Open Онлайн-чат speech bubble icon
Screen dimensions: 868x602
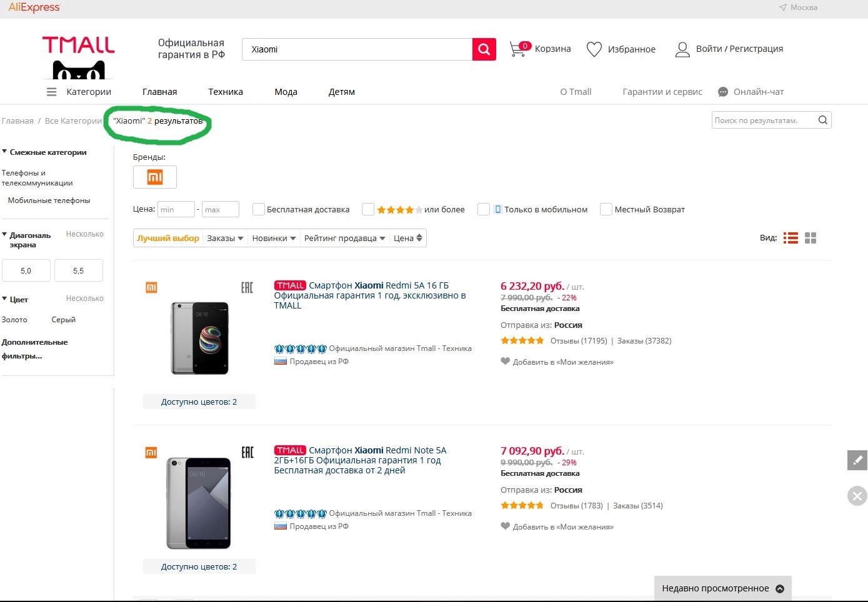click(723, 92)
